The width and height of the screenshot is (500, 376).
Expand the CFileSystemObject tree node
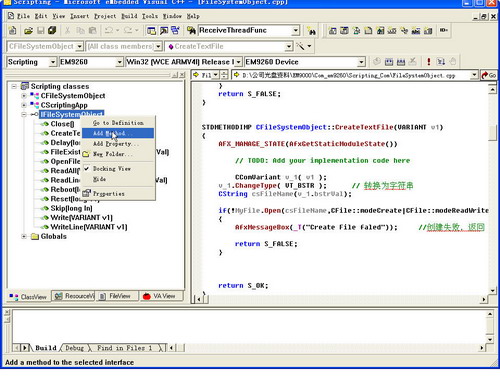[24, 96]
